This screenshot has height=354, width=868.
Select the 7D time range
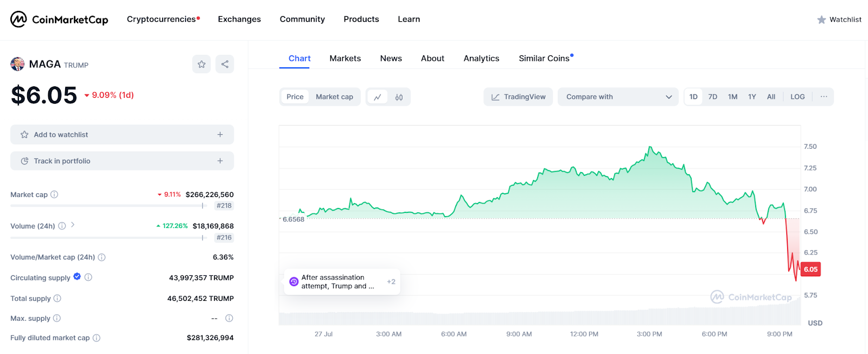point(713,97)
